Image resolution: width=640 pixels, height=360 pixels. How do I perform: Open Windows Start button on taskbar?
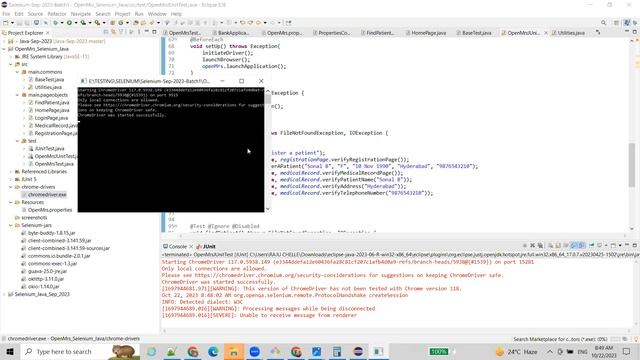pyautogui.click(x=10, y=351)
